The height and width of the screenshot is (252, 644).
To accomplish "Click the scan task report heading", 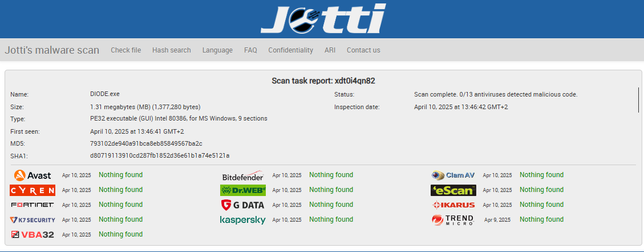I will (323, 81).
